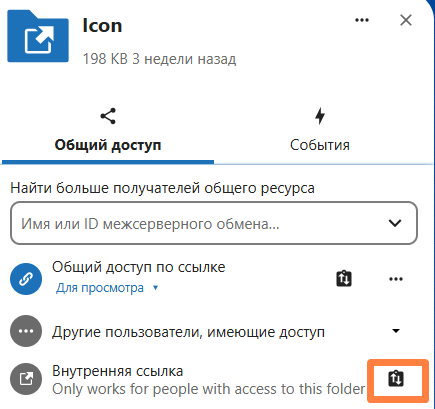Open the three-dot menu for the link share

[396, 279]
